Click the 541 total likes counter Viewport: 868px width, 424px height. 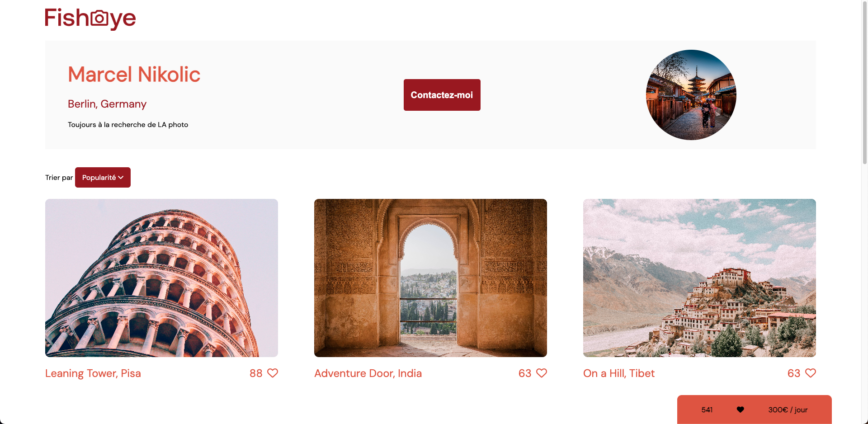(x=707, y=410)
